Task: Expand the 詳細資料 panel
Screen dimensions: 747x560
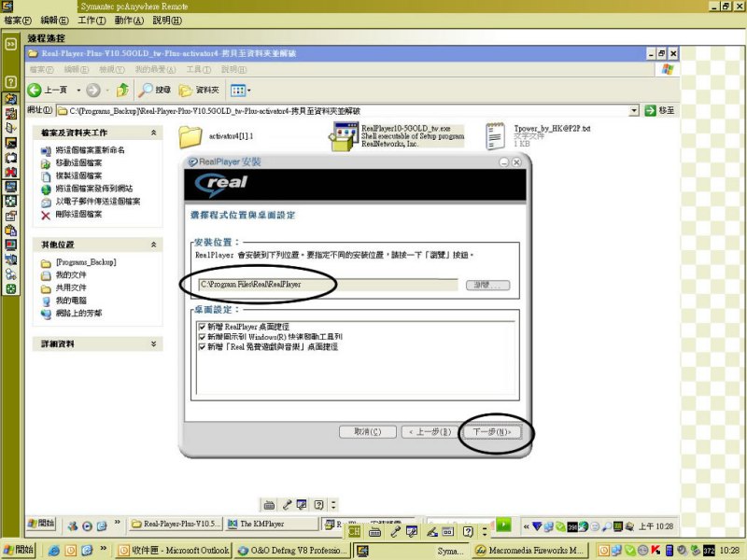Action: coord(153,343)
